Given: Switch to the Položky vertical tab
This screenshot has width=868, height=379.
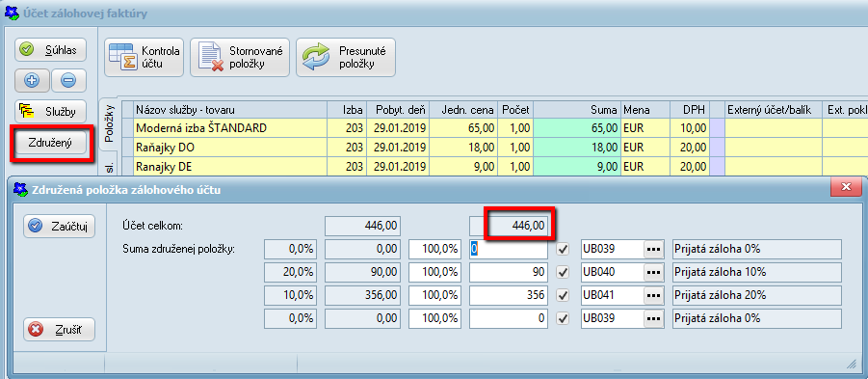Looking at the screenshot, I should pyautogui.click(x=110, y=124).
